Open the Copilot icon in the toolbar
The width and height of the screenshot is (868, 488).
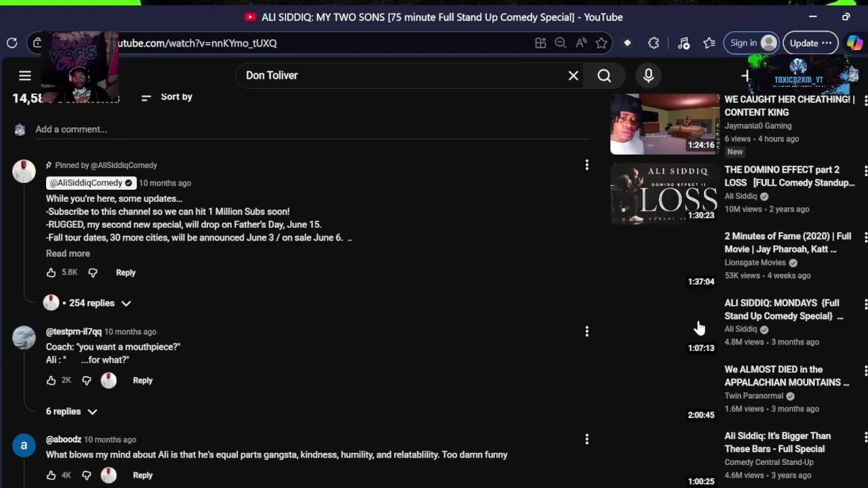click(x=854, y=43)
